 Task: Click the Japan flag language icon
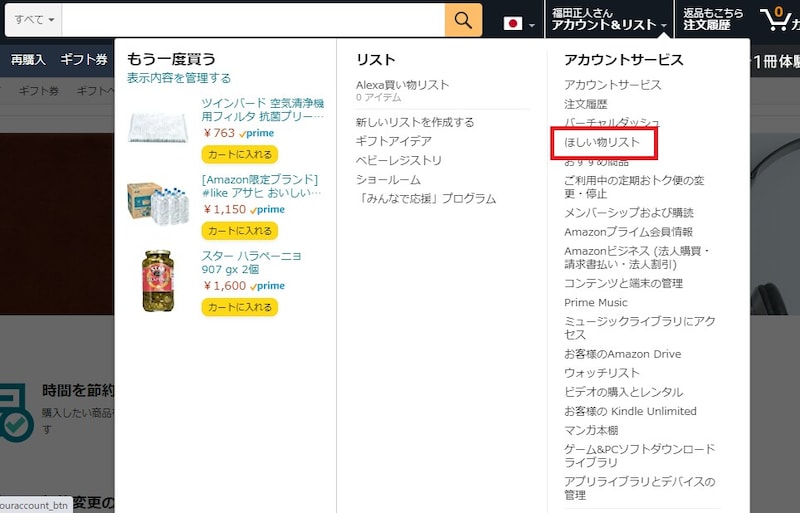[x=513, y=23]
